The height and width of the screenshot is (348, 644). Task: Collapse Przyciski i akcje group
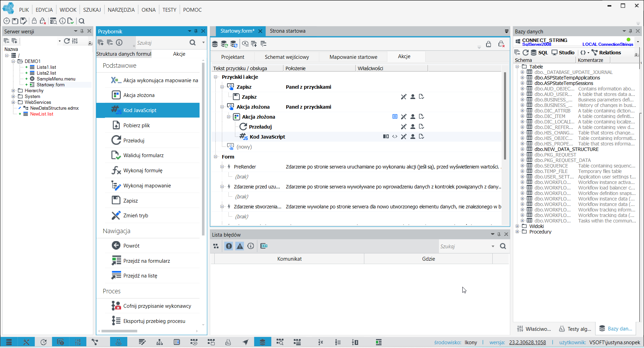pyautogui.click(x=216, y=77)
